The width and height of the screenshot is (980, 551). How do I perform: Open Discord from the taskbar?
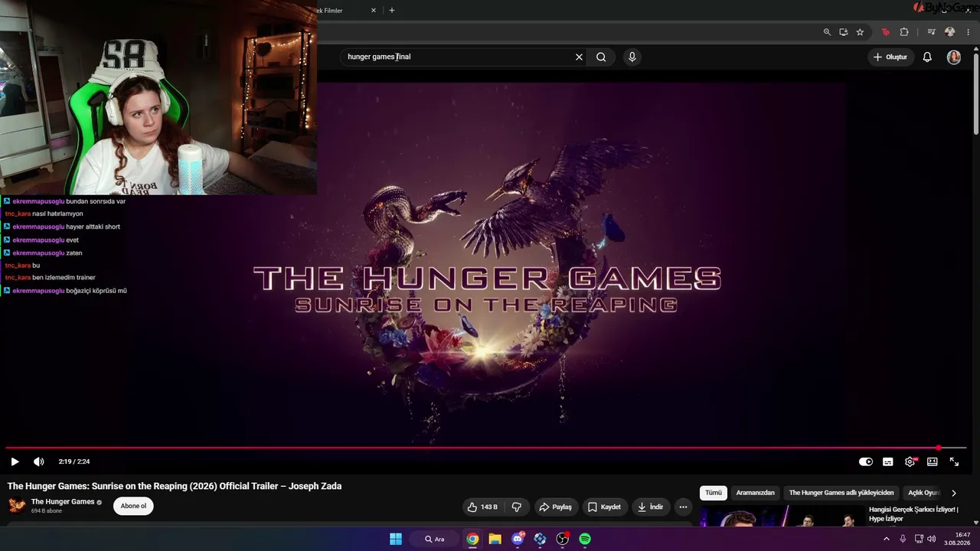coord(518,539)
